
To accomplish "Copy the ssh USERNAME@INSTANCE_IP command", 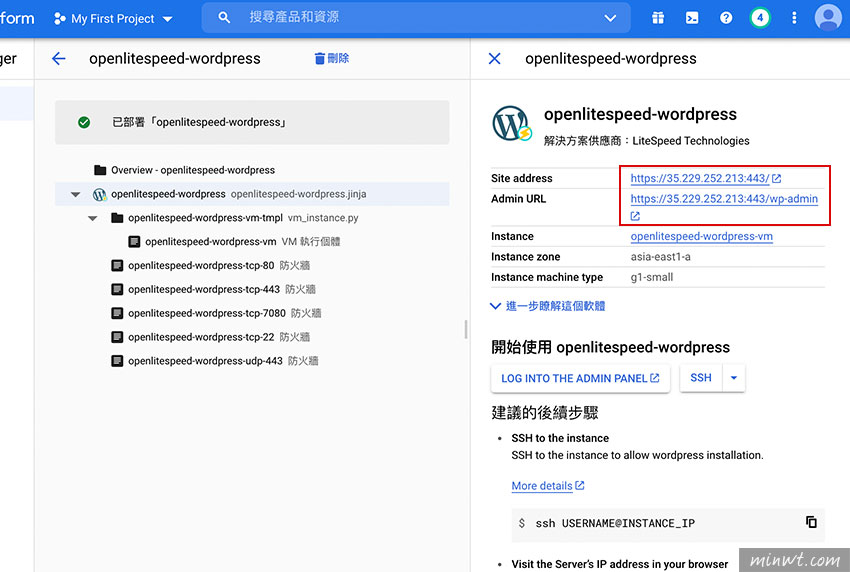I will coord(811,522).
